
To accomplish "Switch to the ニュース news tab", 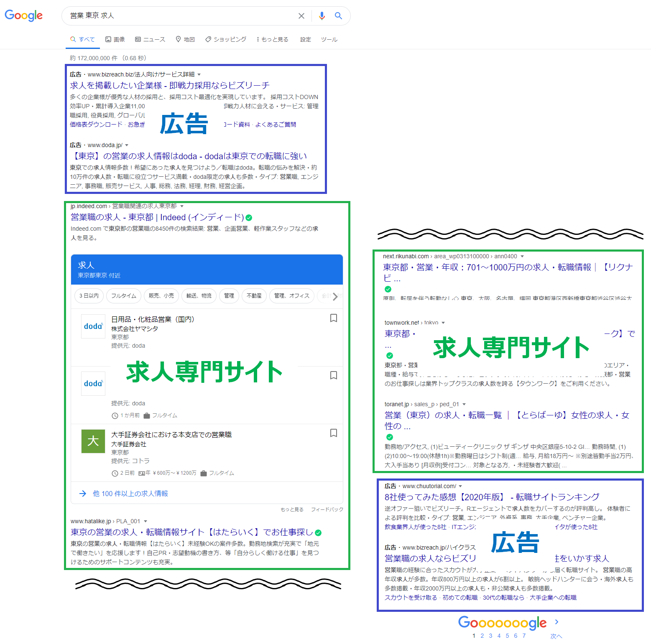I will click(150, 39).
